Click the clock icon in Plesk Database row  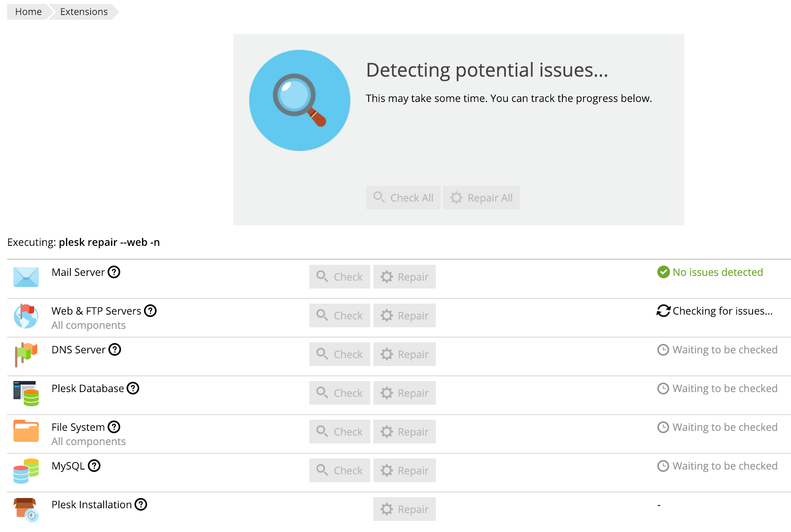(663, 389)
